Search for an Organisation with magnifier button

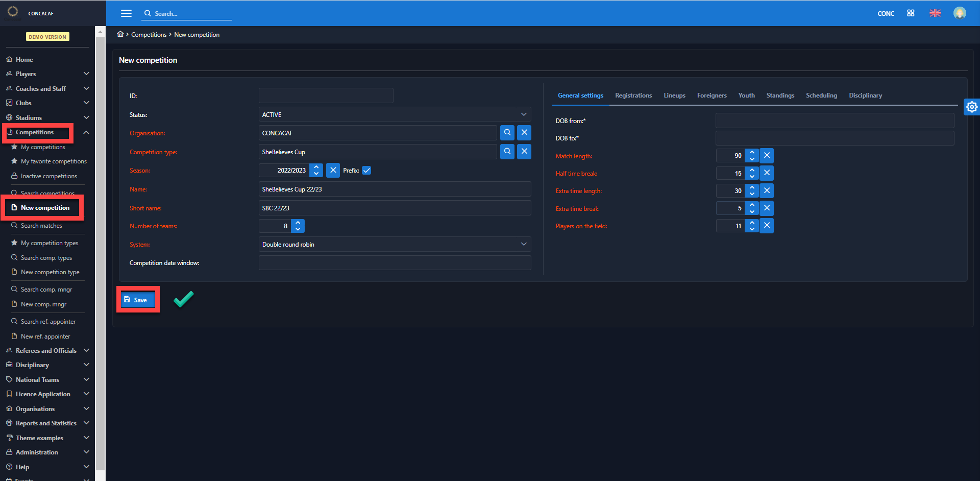click(x=507, y=133)
